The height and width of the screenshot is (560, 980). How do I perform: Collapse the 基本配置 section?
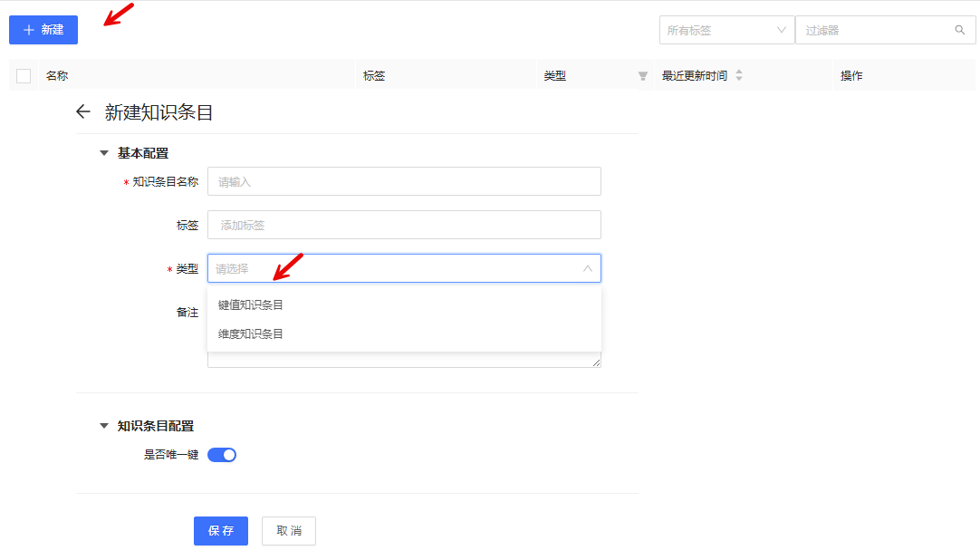(x=104, y=153)
